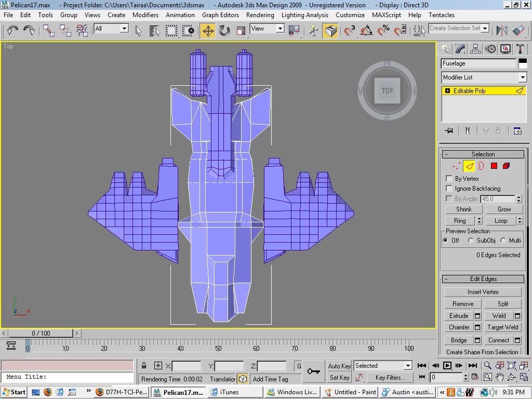Viewport: 532px width, 399px height.
Task: Click the Configure Modifier Sets icon
Action: tap(517, 130)
